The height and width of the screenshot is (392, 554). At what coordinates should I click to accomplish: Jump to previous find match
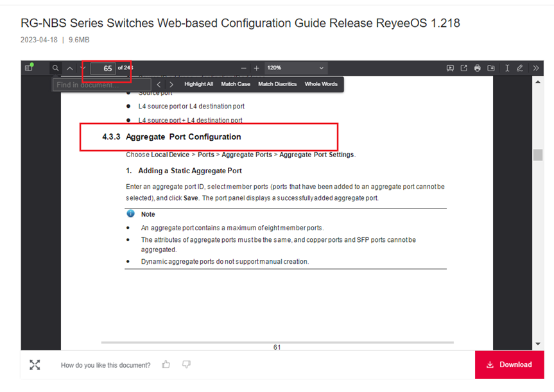click(159, 85)
